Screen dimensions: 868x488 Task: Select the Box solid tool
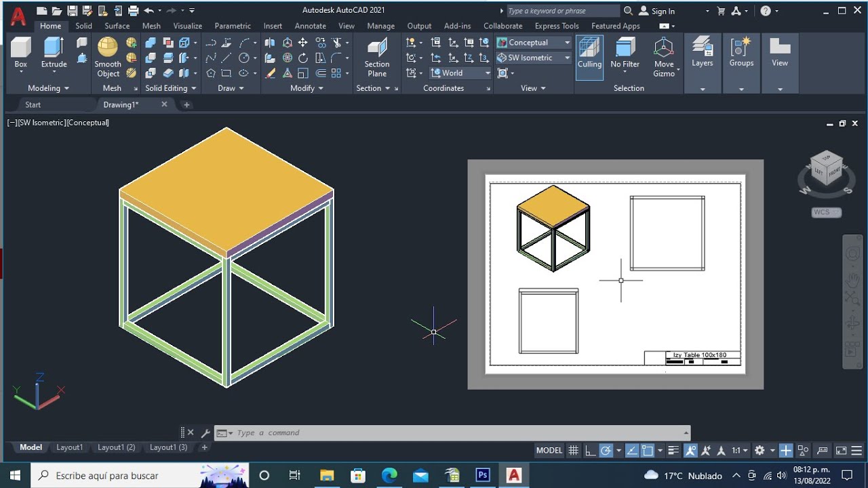pos(21,54)
